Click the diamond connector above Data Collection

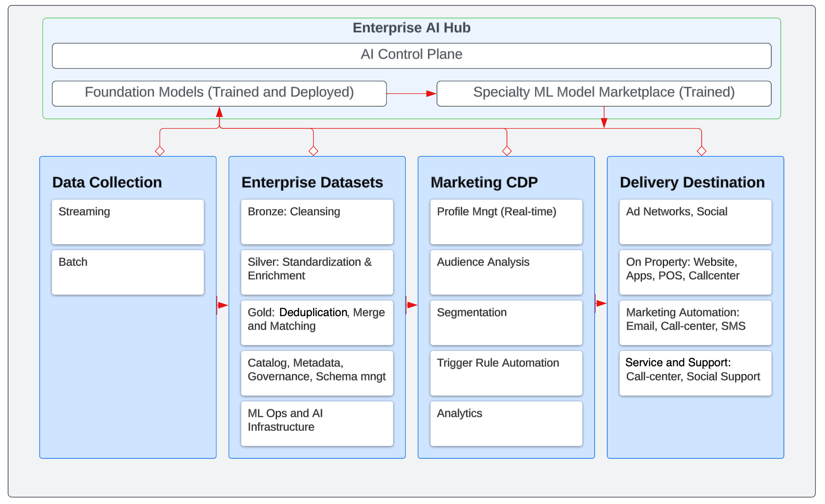[x=160, y=151]
